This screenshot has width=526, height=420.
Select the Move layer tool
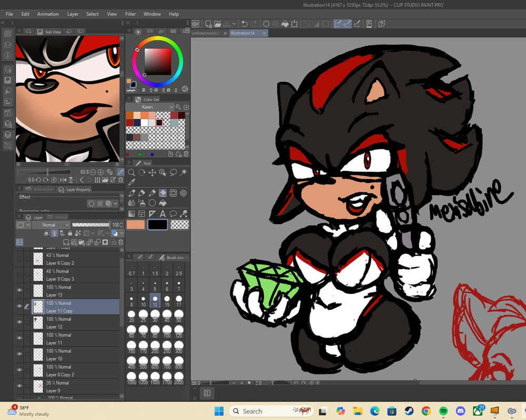point(153,172)
